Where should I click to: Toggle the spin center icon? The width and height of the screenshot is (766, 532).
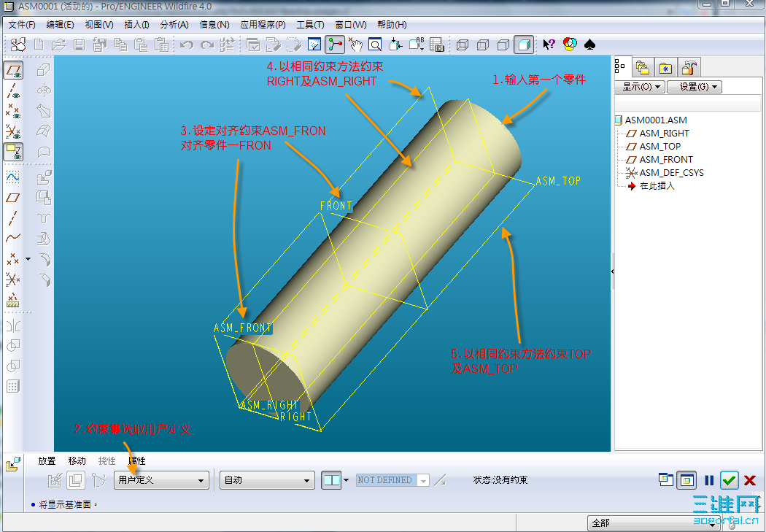(x=335, y=45)
